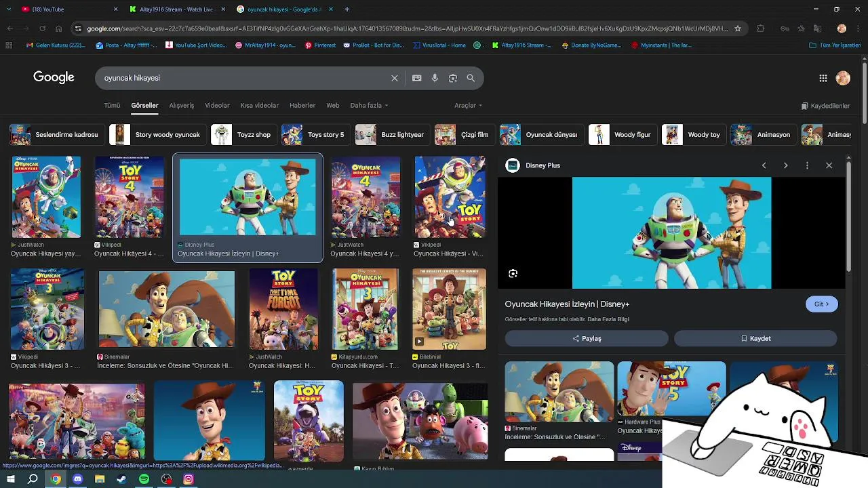868x488 pixels.
Task: Show previous image in preview panel
Action: [764, 165]
